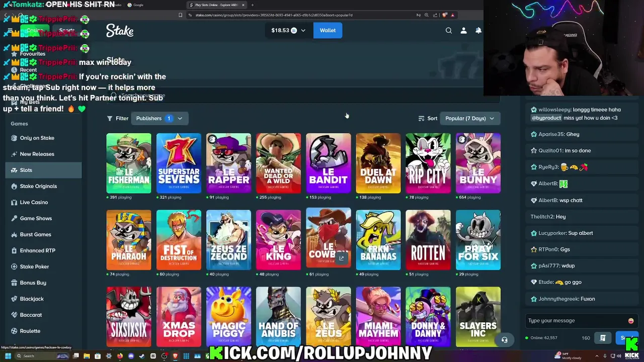Launch the Pray For Six slot
Screen dimensions: 644x362
pos(478,240)
